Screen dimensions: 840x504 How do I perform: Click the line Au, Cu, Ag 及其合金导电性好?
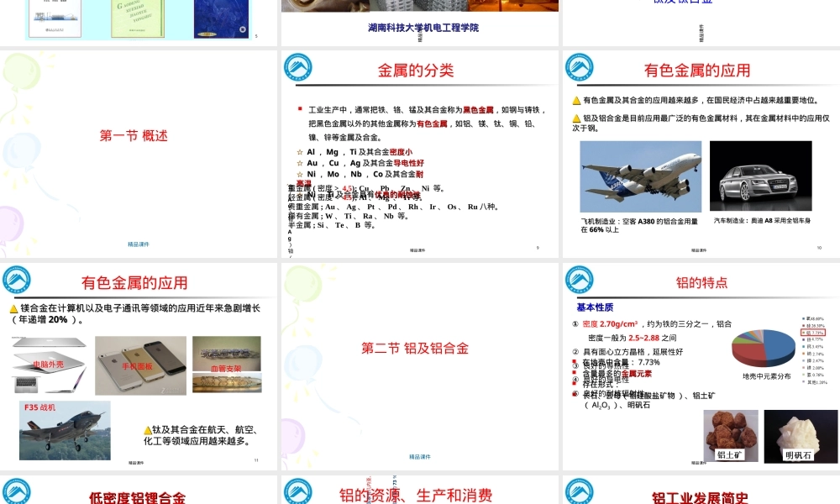click(365, 163)
